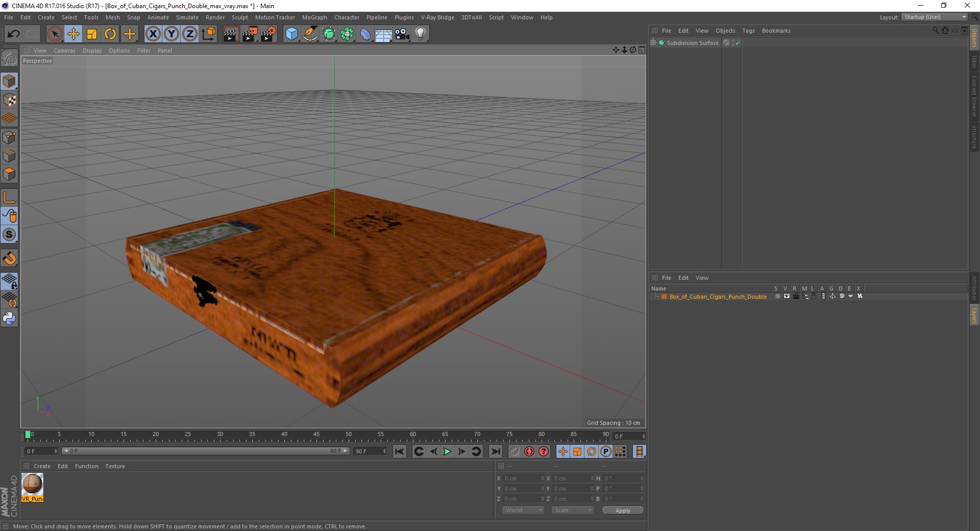This screenshot has width=980, height=531.
Task: Render the active view
Action: pos(231,34)
